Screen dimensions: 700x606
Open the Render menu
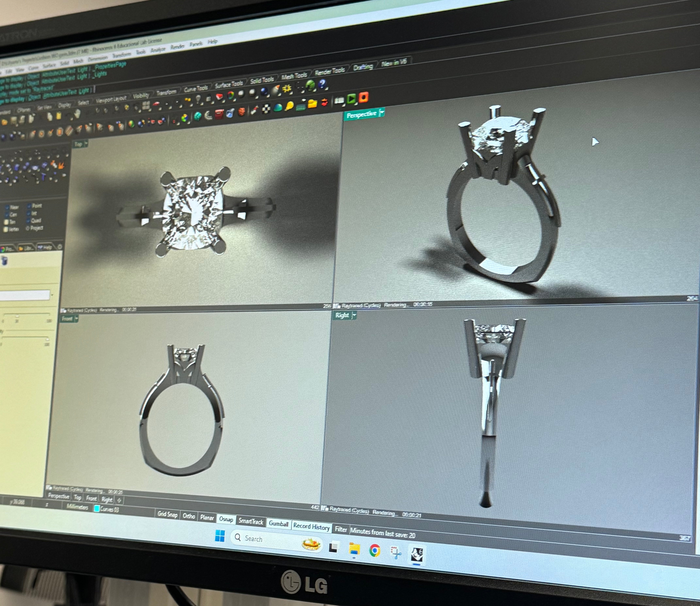coord(177,47)
